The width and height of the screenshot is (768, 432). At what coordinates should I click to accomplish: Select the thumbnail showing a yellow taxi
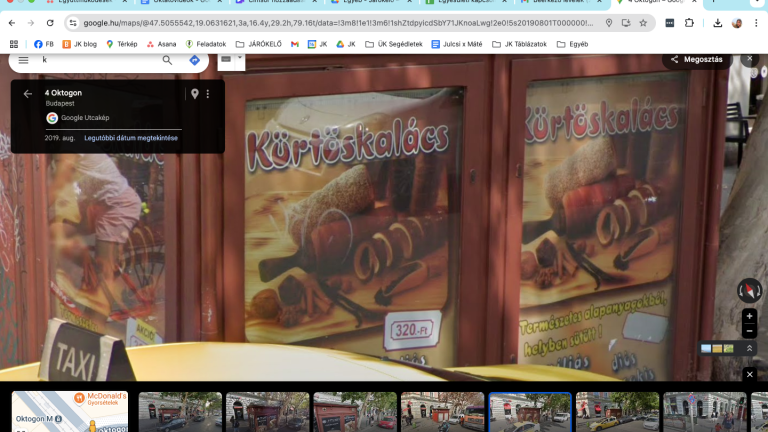pos(617,412)
